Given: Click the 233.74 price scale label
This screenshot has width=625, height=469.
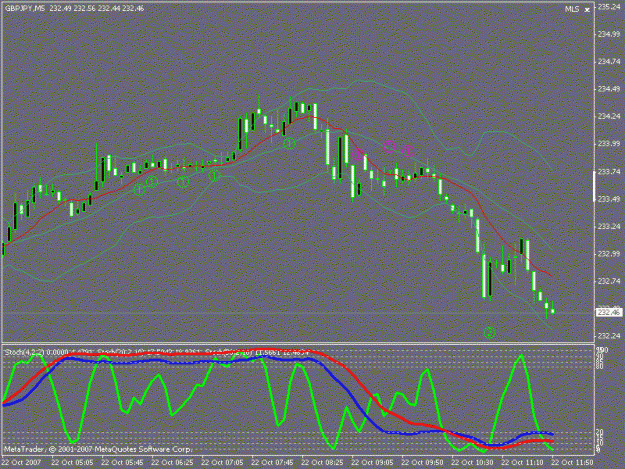Looking at the screenshot, I should 609,171.
